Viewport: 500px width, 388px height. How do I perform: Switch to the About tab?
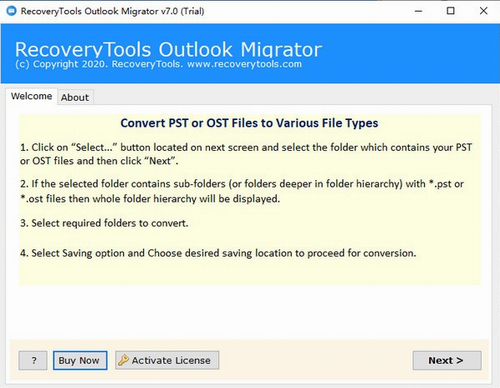click(x=75, y=97)
